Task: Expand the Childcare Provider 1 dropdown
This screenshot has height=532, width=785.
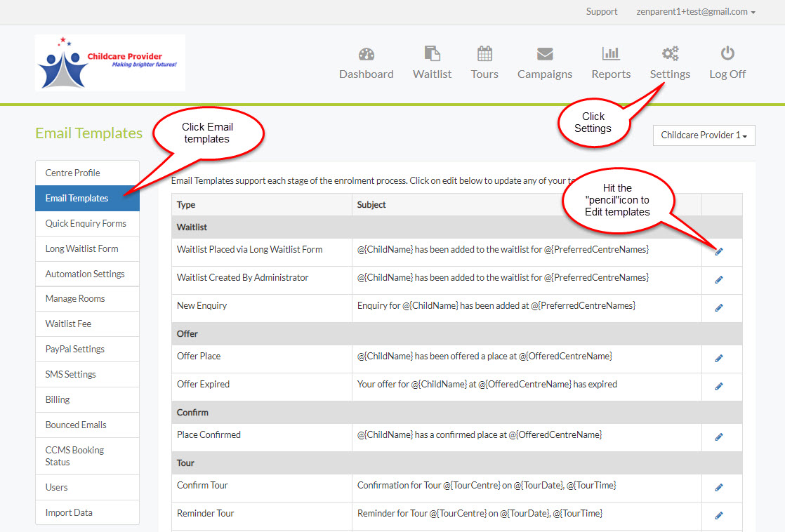Action: click(704, 135)
